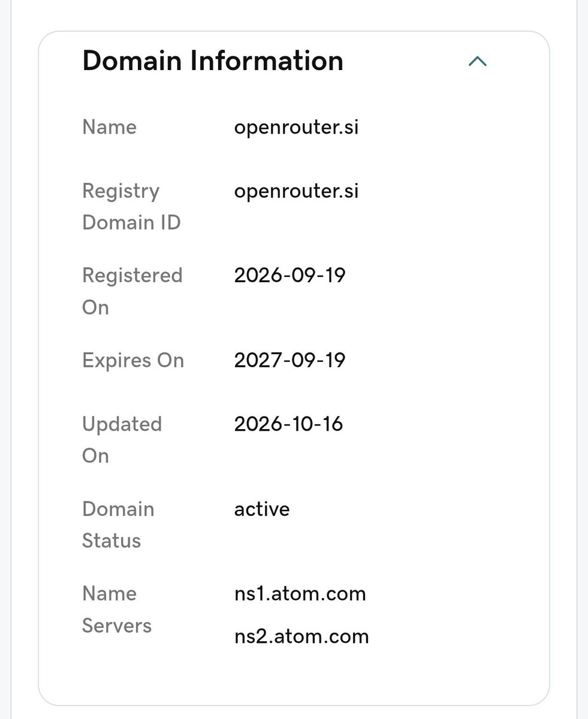Click the Name label
The width and height of the screenshot is (588, 719).
point(109,127)
